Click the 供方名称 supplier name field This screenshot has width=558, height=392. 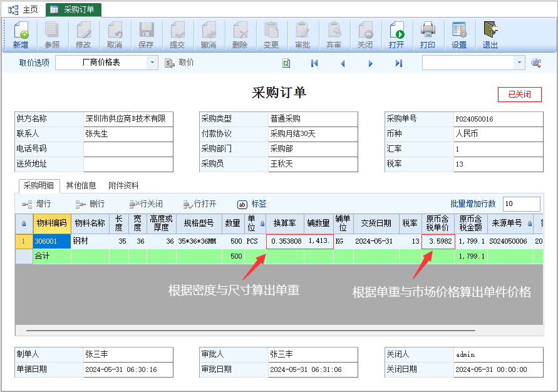point(128,119)
